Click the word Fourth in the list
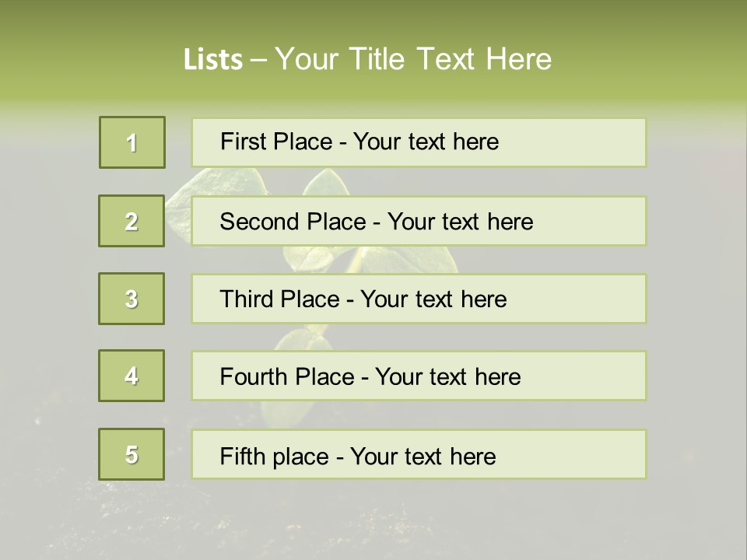747x560 pixels. pos(252,376)
